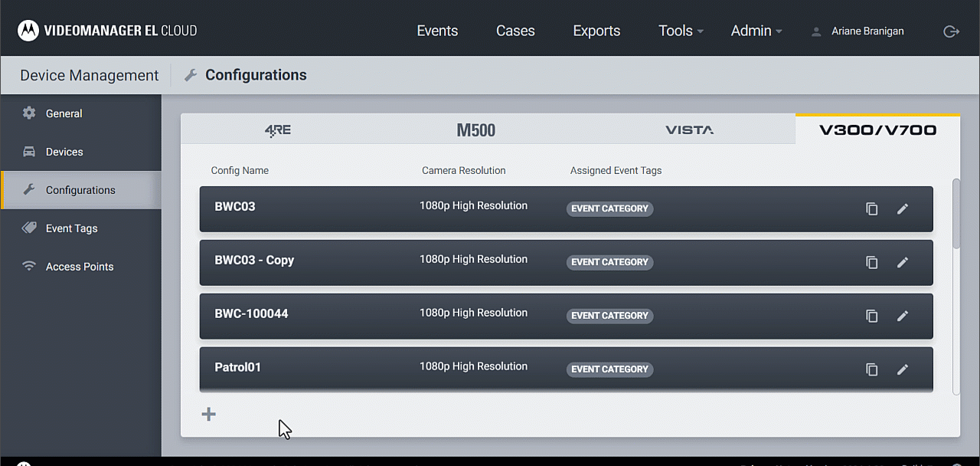Click the Motorola logo icon
Screen dimensions: 980x466
pyautogui.click(x=28, y=31)
